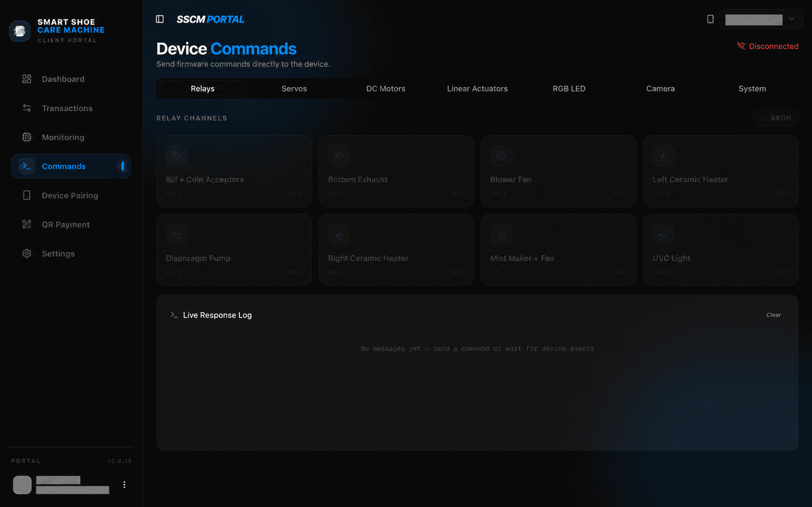This screenshot has width=812, height=507.
Task: Go to the Dashboard page
Action: (71, 79)
